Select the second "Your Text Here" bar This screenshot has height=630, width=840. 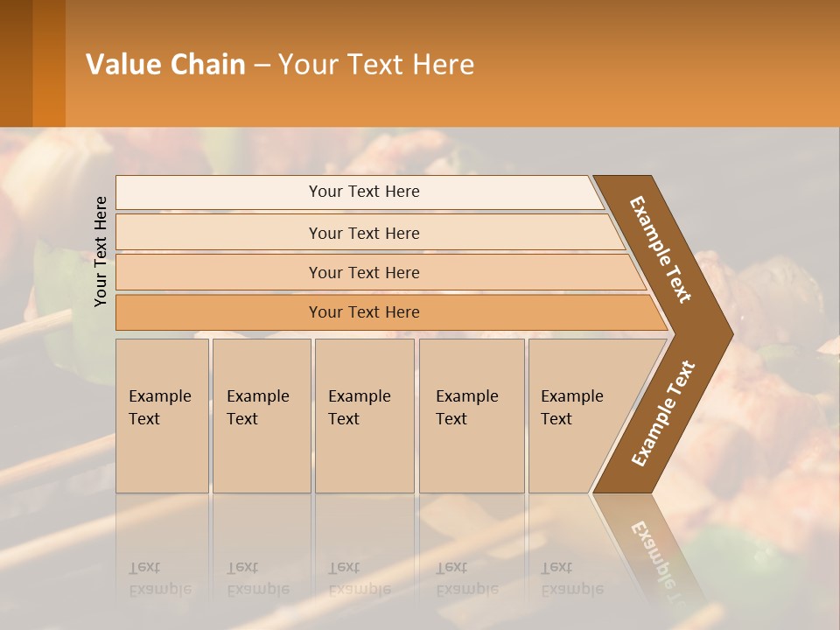[x=363, y=233]
